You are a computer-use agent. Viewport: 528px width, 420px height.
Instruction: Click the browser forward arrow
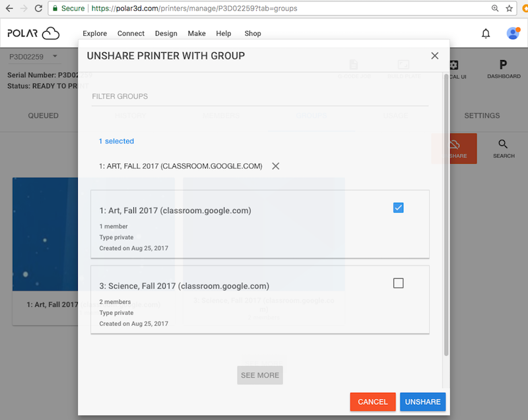[x=24, y=9]
